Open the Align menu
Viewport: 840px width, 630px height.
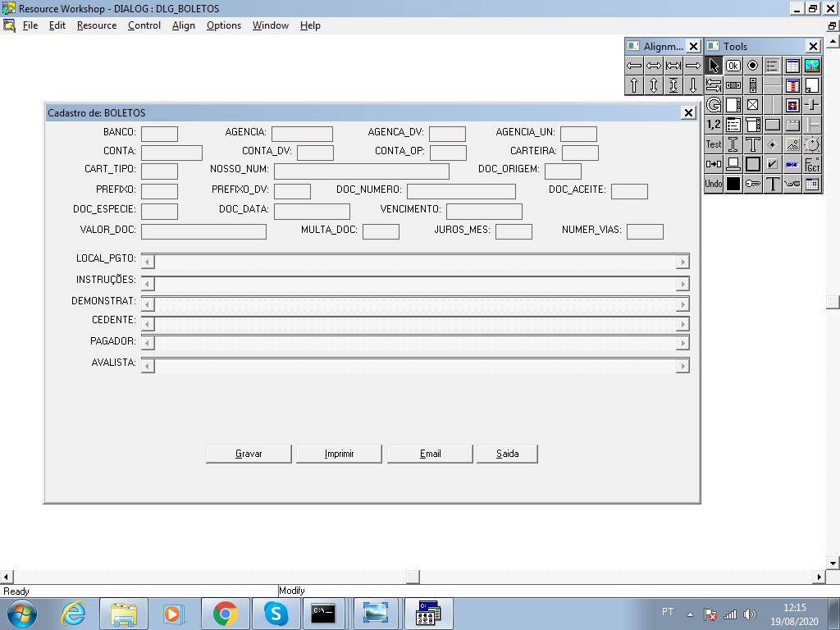tap(184, 25)
